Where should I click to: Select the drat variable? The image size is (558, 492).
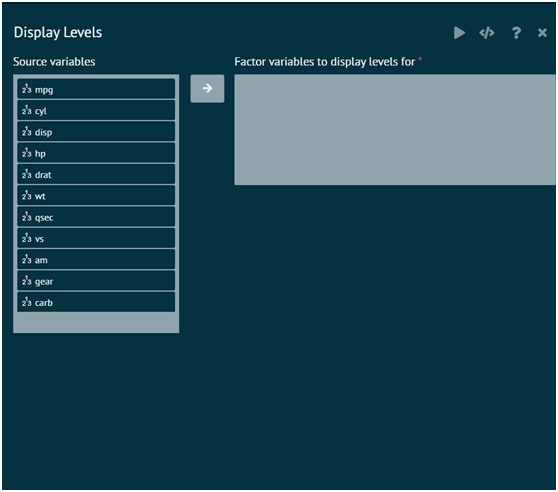click(x=96, y=174)
